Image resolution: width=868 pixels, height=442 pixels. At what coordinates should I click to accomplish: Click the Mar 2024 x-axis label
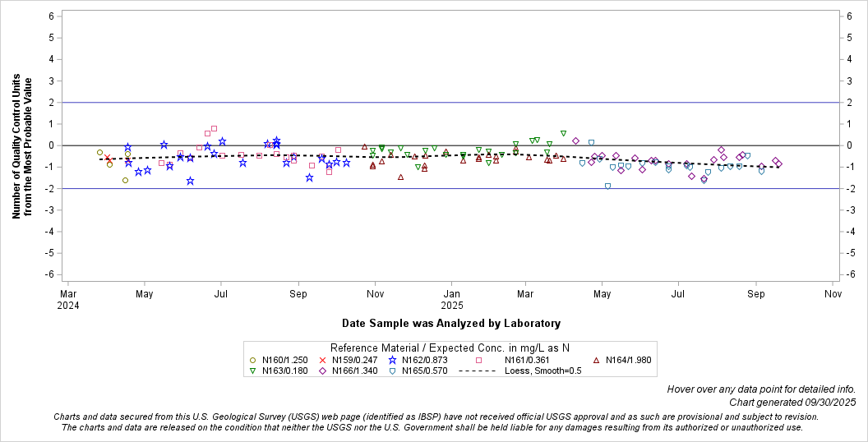(x=68, y=297)
